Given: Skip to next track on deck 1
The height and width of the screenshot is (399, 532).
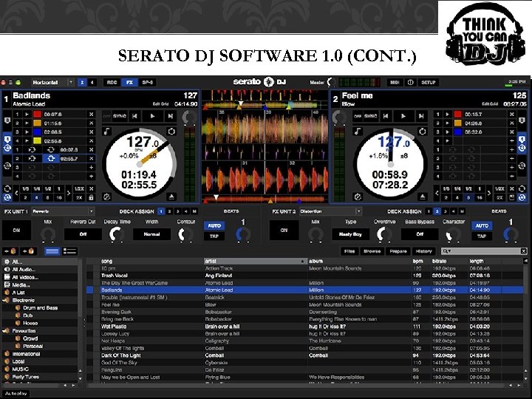Looking at the screenshot, I should pos(171,116).
